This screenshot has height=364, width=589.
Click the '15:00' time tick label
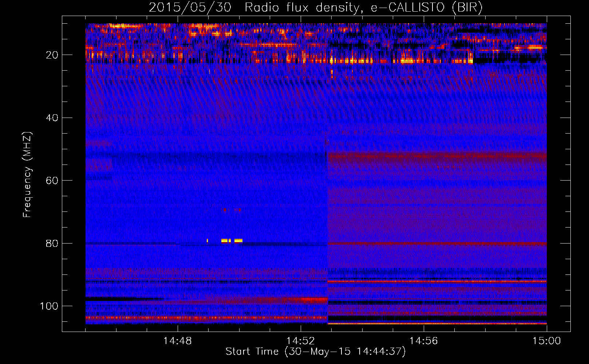pyautogui.click(x=547, y=341)
